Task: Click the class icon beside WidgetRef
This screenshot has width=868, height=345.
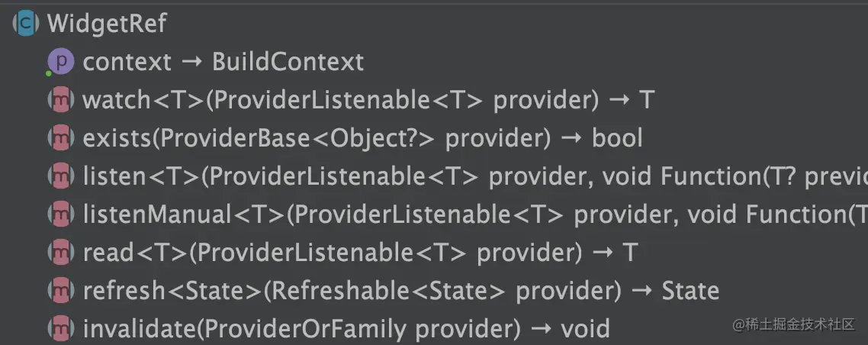Action: tap(25, 24)
